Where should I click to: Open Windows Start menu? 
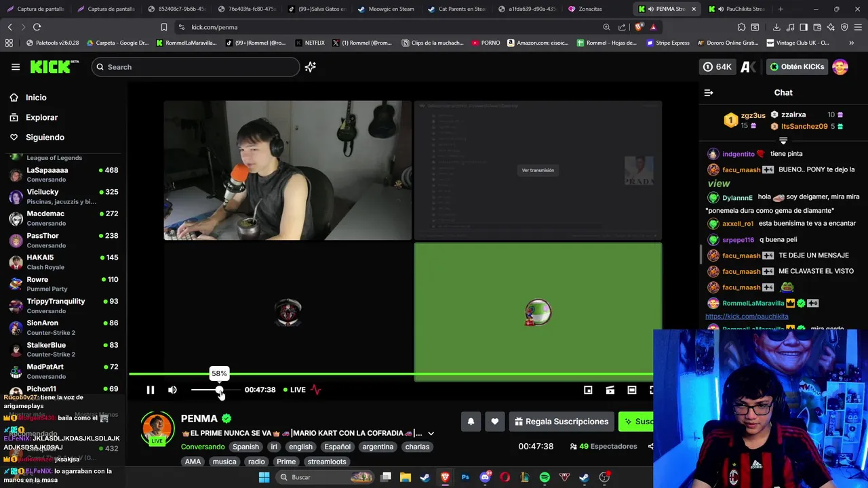point(264,477)
